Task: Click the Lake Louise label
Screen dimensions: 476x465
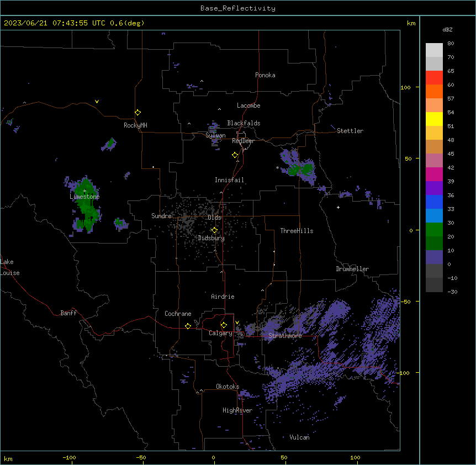Action: 9,267
